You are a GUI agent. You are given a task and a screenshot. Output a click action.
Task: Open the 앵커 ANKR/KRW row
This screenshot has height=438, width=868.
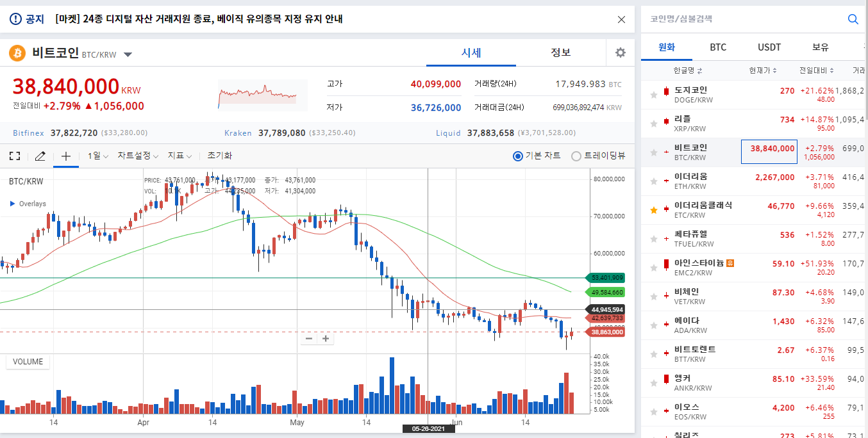tap(755, 383)
